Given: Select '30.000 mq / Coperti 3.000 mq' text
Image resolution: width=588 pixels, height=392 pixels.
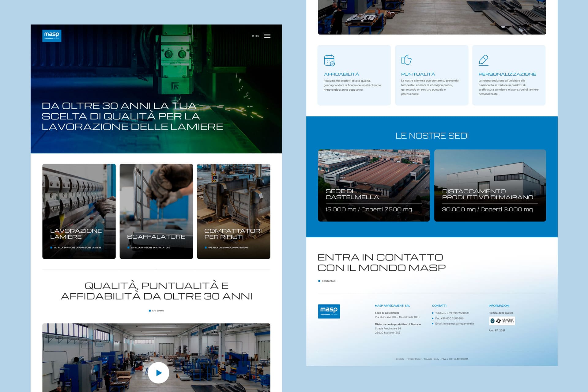Looking at the screenshot, I should [x=487, y=209].
